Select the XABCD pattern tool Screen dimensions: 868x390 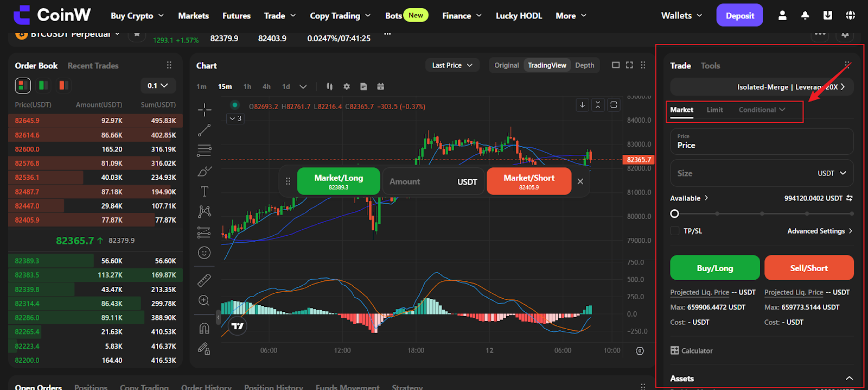205,211
